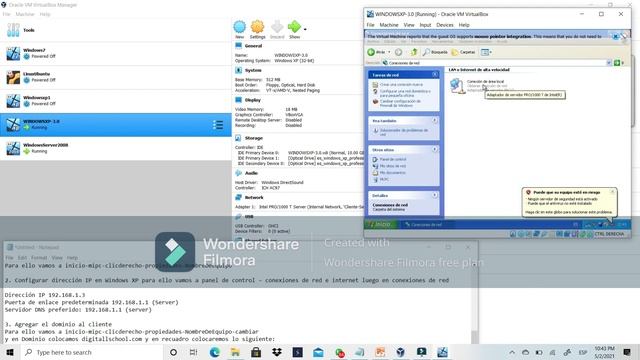Click Búsqueda search button in XP toolbar
This screenshot has width=640, height=360.
[435, 52]
